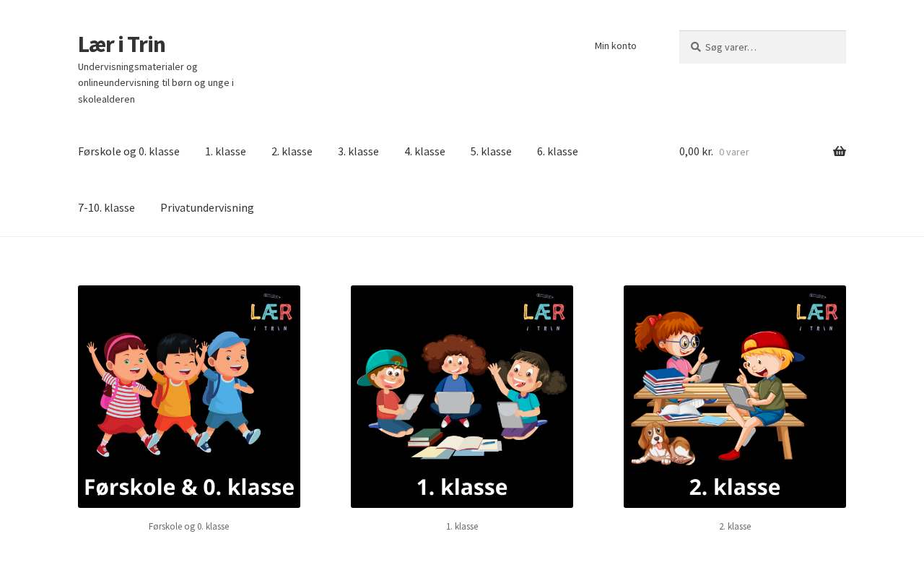The width and height of the screenshot is (924, 578).
Task: Click the 2. klasse category image
Action: (735, 397)
